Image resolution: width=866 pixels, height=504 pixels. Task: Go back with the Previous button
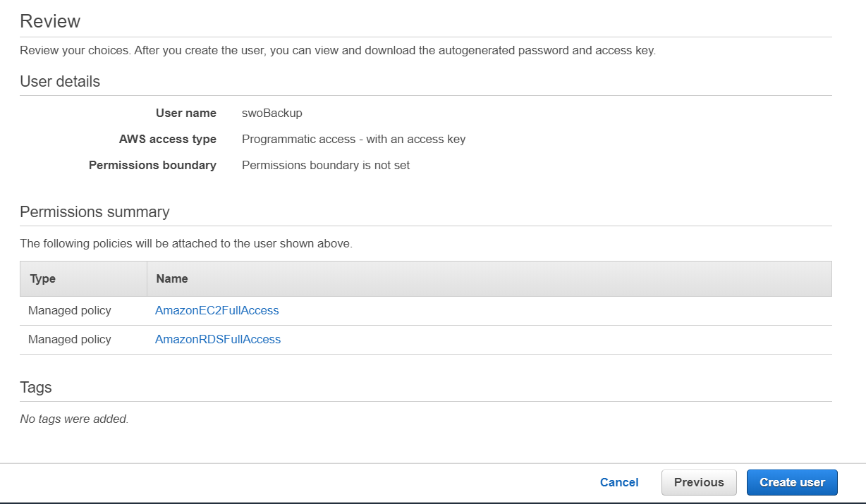698,482
